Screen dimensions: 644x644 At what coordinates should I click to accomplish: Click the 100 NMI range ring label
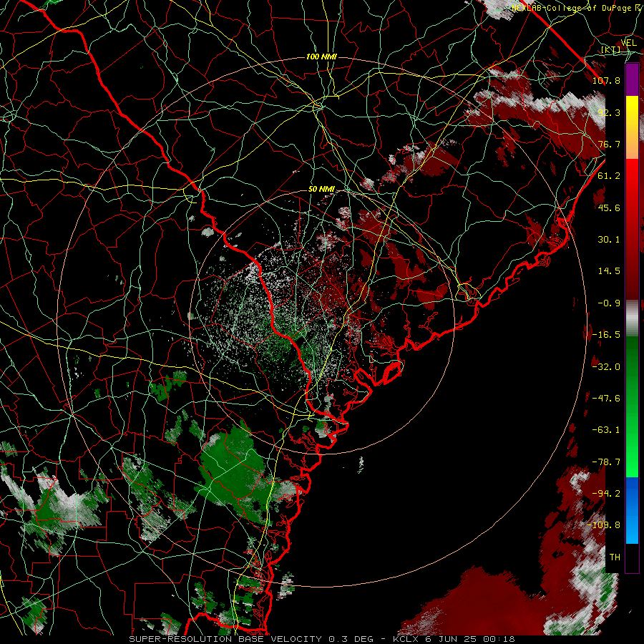pos(321,57)
